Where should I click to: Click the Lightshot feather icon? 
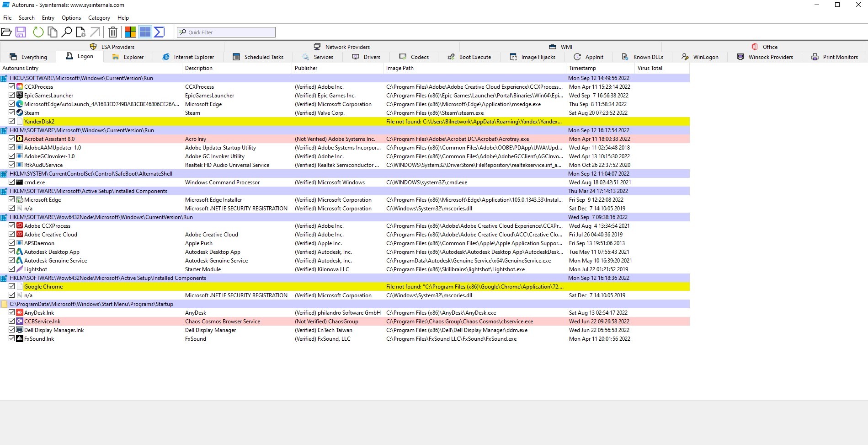[x=20, y=269]
